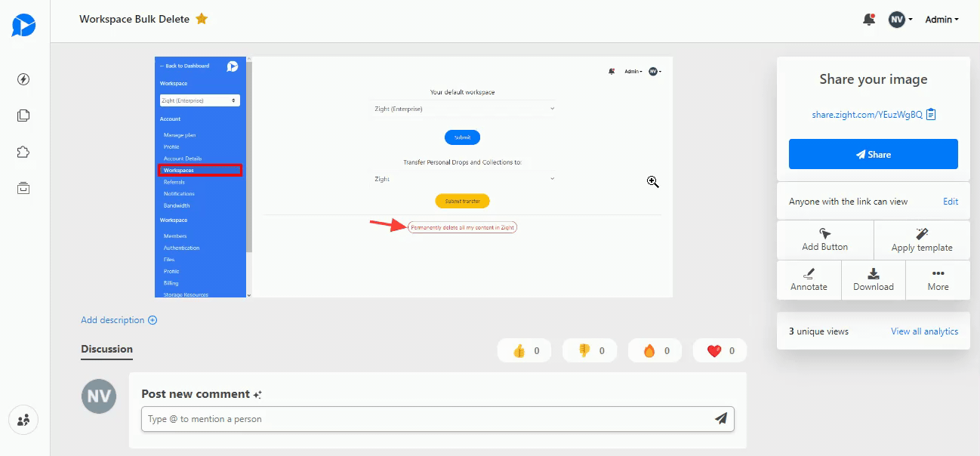This screenshot has width=980, height=456.
Task: Open the notifications bell
Action: click(x=869, y=20)
